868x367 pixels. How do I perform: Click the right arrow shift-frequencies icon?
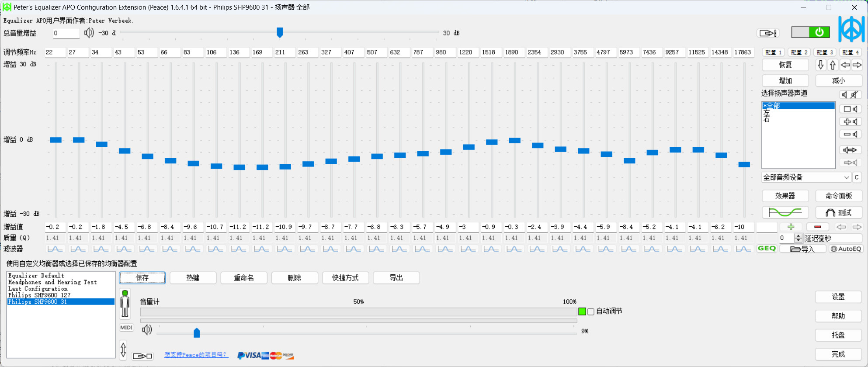(857, 65)
